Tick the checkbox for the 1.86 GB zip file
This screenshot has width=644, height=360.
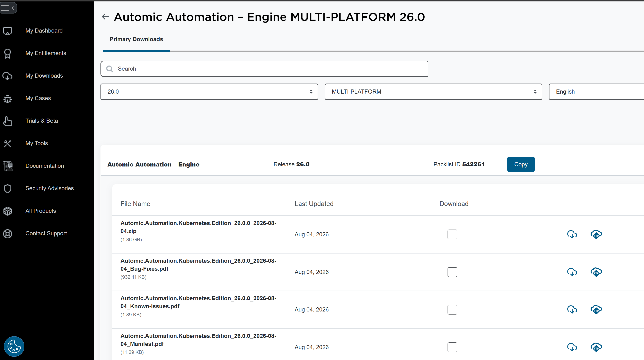coord(452,234)
